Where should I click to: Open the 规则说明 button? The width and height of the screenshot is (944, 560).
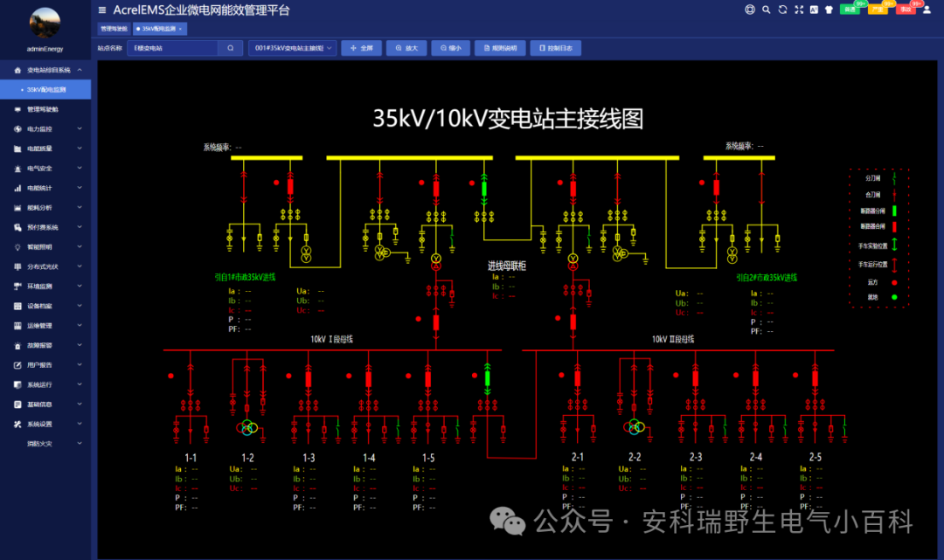click(500, 48)
